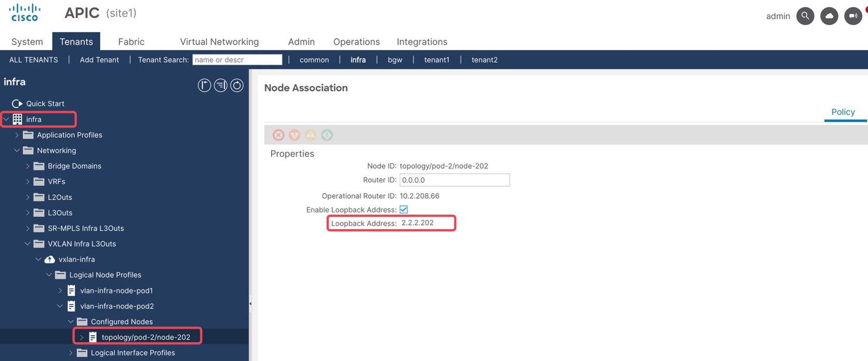Click the VRFs folder icon
Image resolution: width=868 pixels, height=361 pixels.
point(39,182)
